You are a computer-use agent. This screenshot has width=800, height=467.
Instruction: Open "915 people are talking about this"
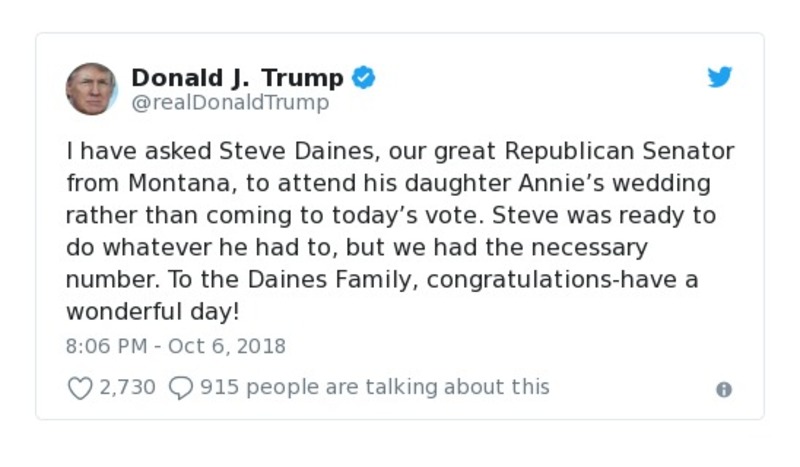coord(375,387)
